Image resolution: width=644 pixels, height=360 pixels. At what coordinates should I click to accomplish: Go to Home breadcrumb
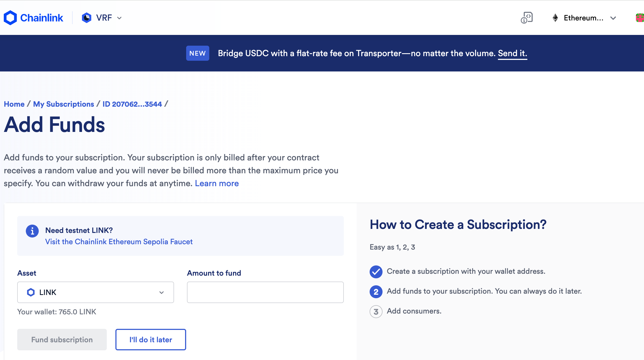click(x=14, y=104)
